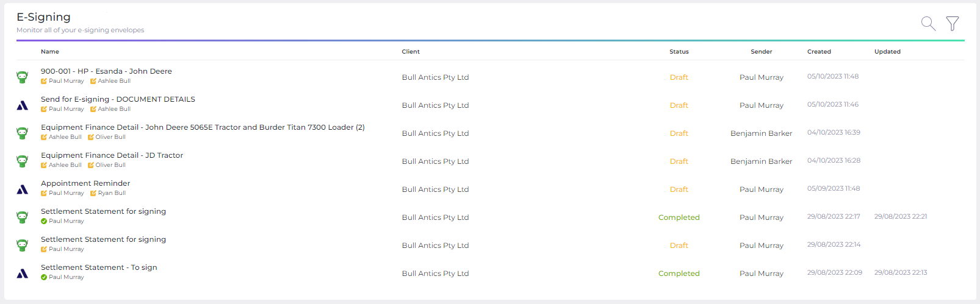Viewport: 980px width, 304px height.
Task: Click green robot icon beside 900-001 envelope
Action: coord(23,77)
